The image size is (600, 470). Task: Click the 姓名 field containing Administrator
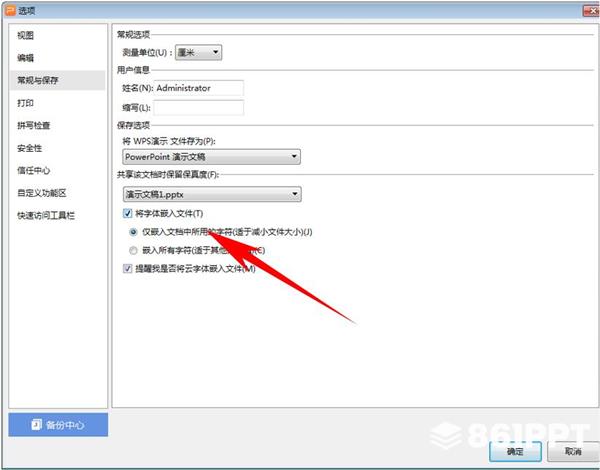(199, 88)
